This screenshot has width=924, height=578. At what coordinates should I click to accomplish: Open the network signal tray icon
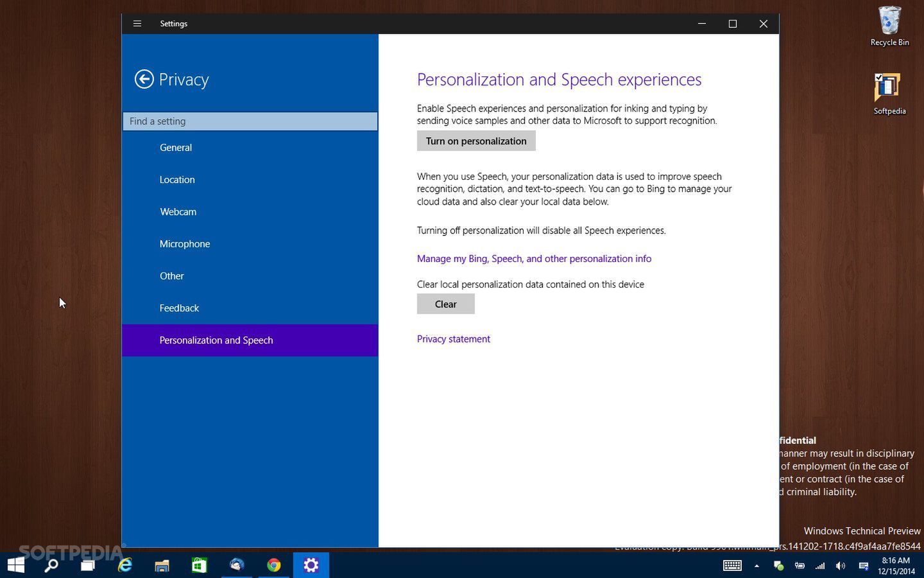pos(820,566)
